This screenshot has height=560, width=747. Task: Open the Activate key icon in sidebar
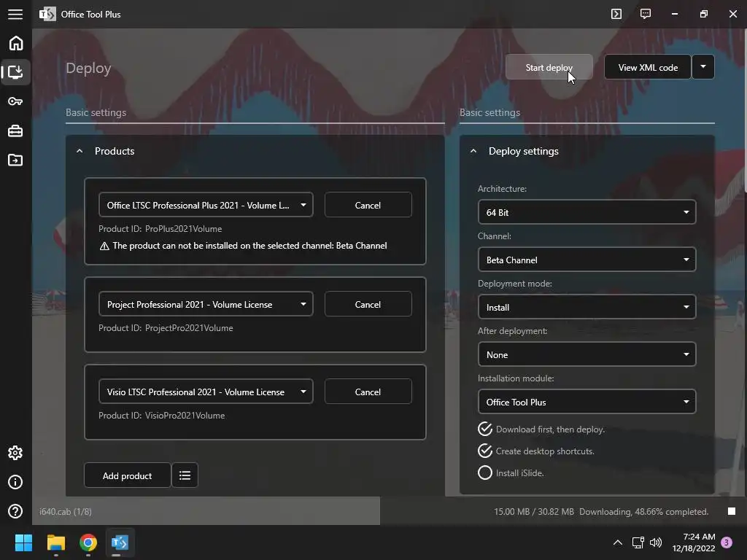point(15,101)
